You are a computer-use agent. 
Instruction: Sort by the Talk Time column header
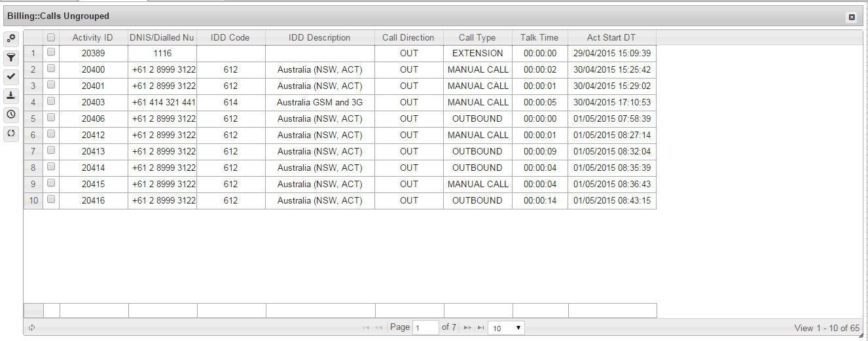[539, 38]
